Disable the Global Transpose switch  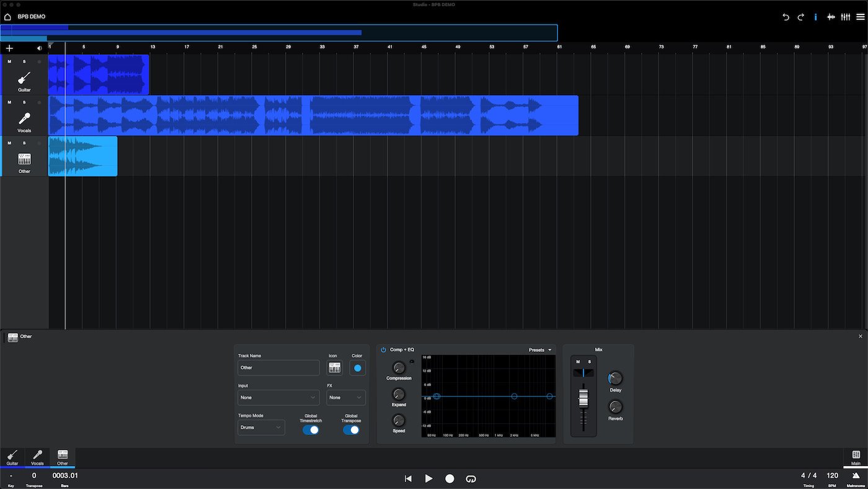pos(351,429)
